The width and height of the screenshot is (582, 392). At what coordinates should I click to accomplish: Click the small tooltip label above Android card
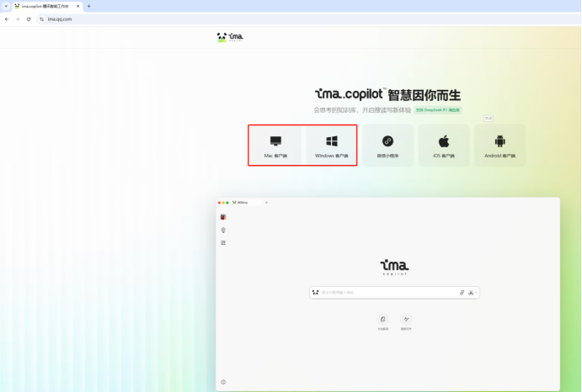tap(489, 119)
